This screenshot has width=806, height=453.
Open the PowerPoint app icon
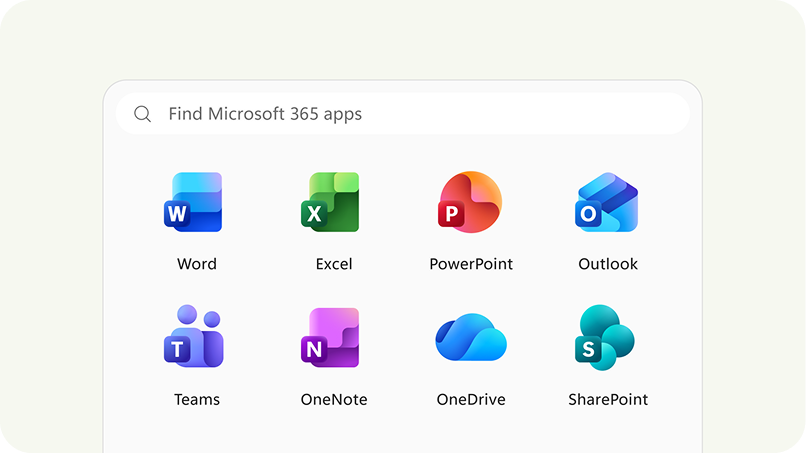(x=470, y=202)
